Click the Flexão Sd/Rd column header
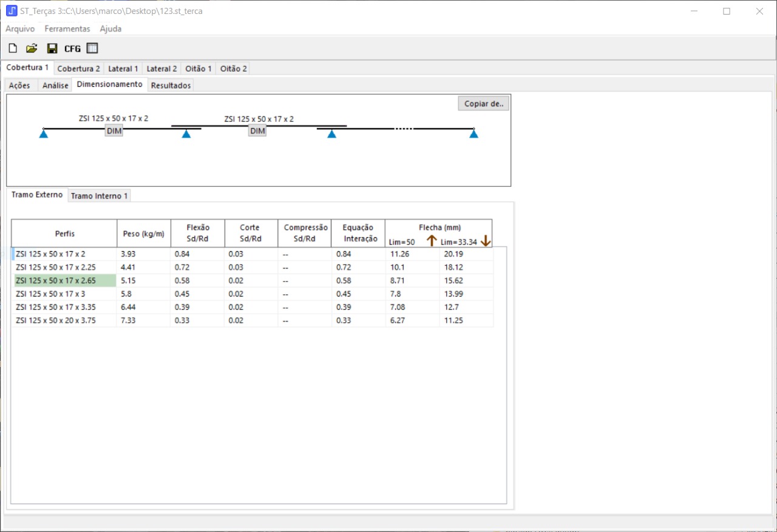 click(198, 234)
